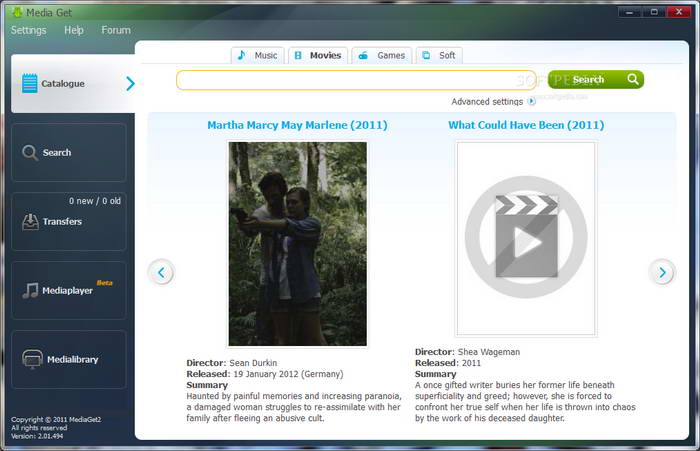Image resolution: width=700 pixels, height=451 pixels.
Task: Go to next movies with right arrow
Action: (x=662, y=272)
